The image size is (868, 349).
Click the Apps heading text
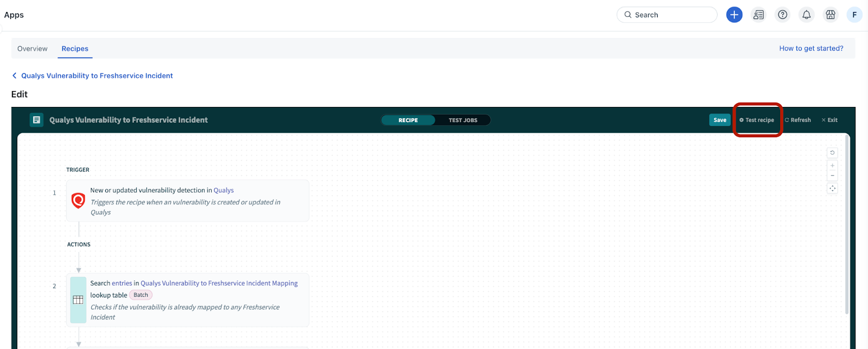point(14,15)
